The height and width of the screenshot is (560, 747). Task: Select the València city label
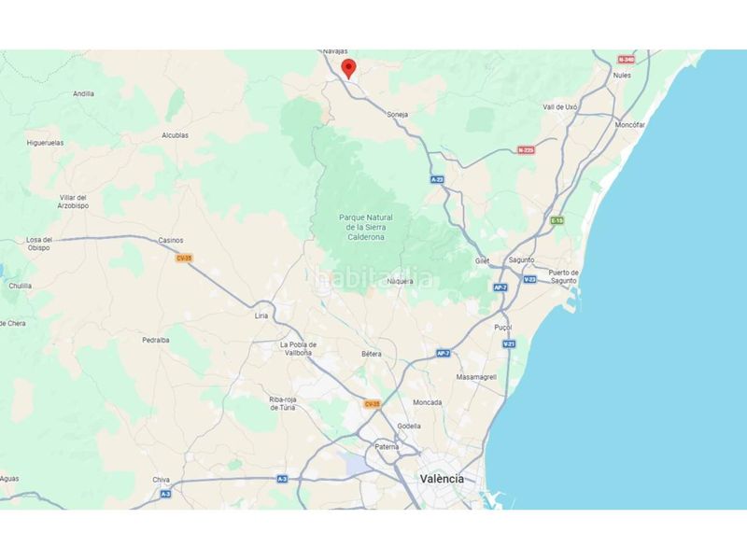(442, 479)
